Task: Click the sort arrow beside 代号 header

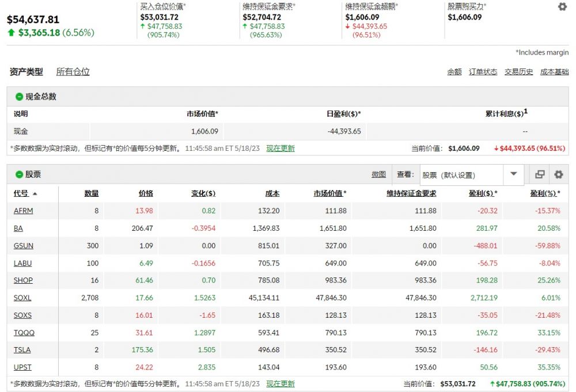Action: click(x=35, y=194)
